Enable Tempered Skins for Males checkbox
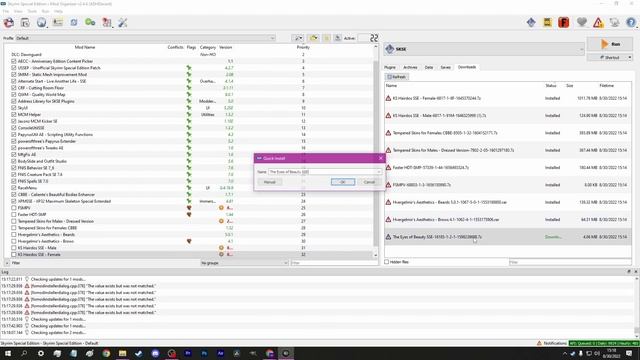This screenshot has height=360, width=640. tap(14, 221)
